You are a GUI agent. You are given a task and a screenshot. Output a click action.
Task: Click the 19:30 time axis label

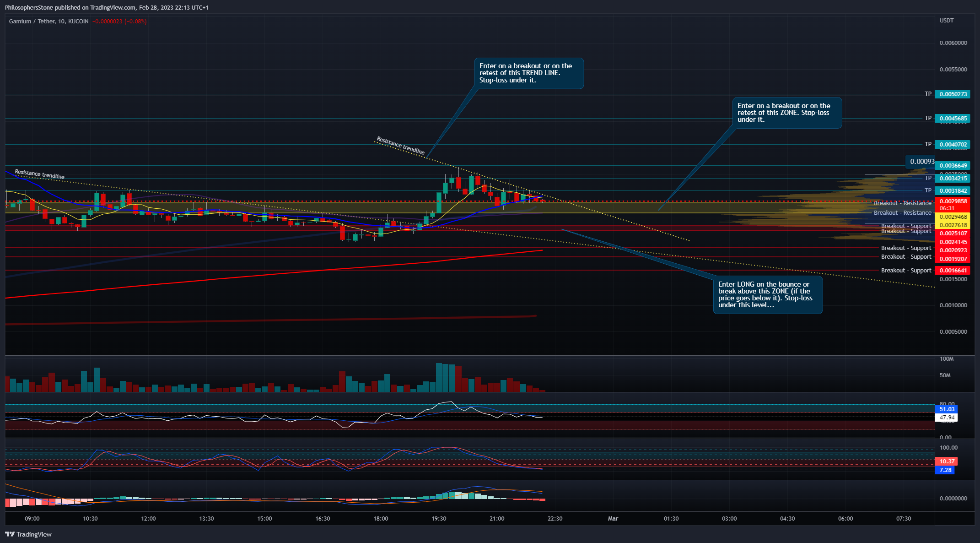pos(439,519)
